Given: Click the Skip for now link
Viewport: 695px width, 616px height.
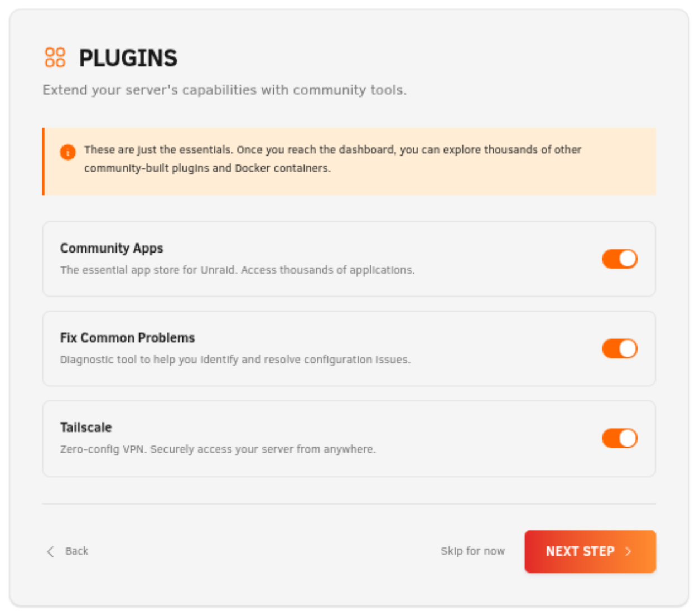Looking at the screenshot, I should tap(472, 551).
